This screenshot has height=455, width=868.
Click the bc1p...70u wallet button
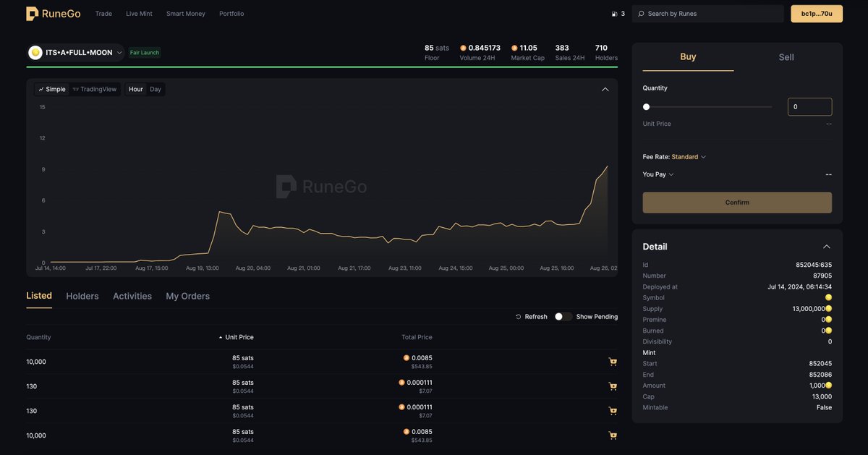(x=816, y=13)
